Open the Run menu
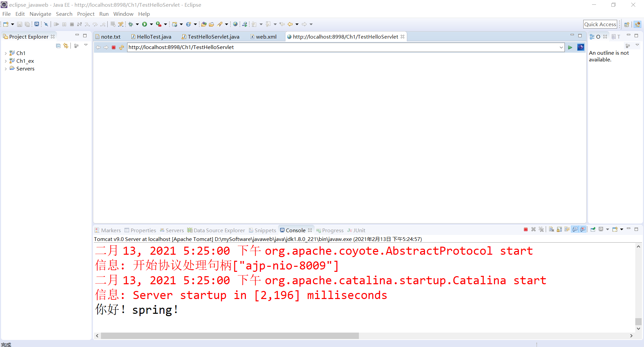Image resolution: width=644 pixels, height=347 pixels. point(104,14)
